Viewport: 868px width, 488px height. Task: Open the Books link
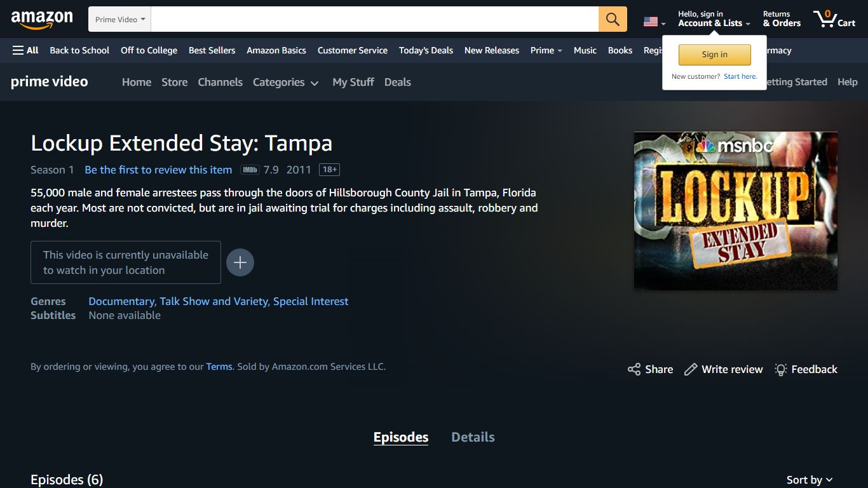click(x=620, y=50)
